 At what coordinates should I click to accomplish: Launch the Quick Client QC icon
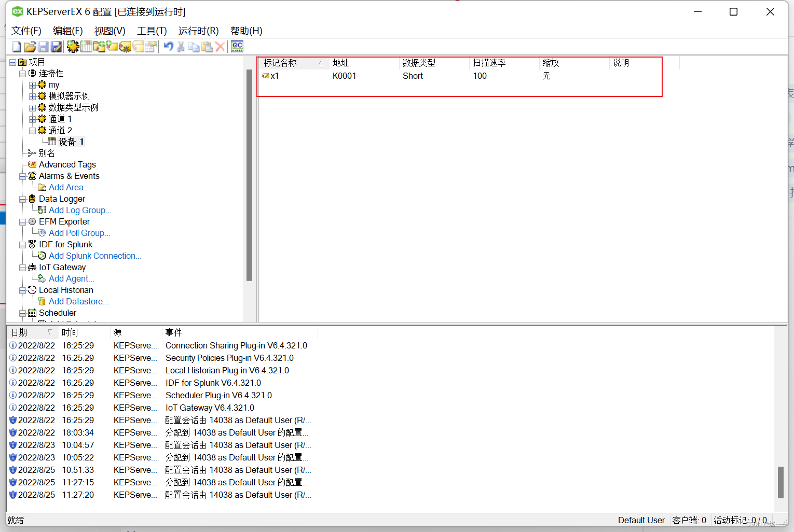coord(237,47)
